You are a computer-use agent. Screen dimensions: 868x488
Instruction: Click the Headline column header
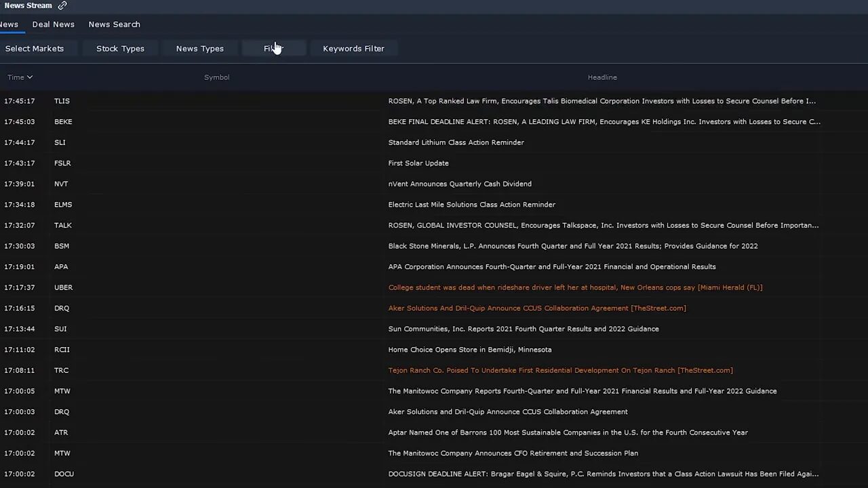[602, 77]
